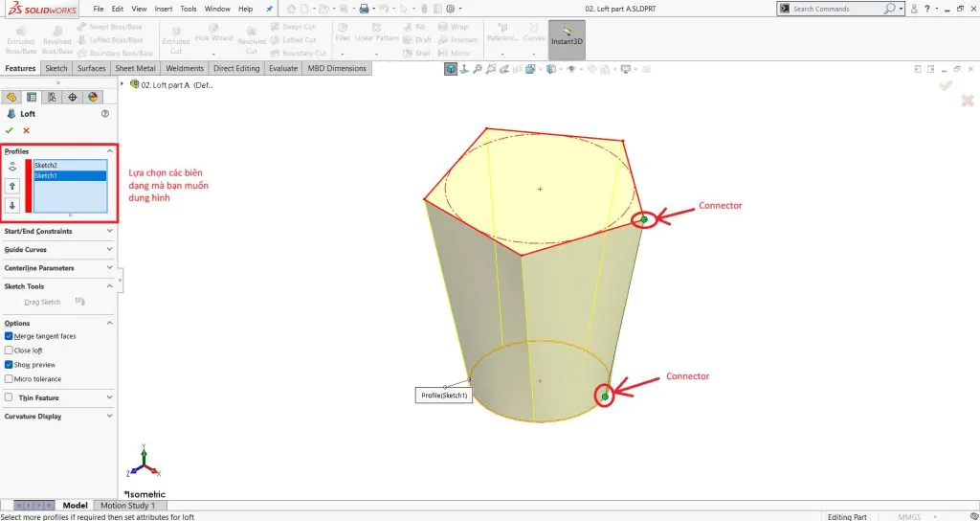
Task: Pin the menu bar with pushpin icon
Action: point(269,9)
